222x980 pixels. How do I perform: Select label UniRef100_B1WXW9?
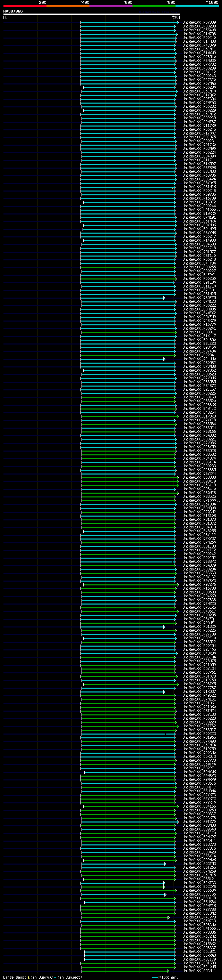pos(199,53)
